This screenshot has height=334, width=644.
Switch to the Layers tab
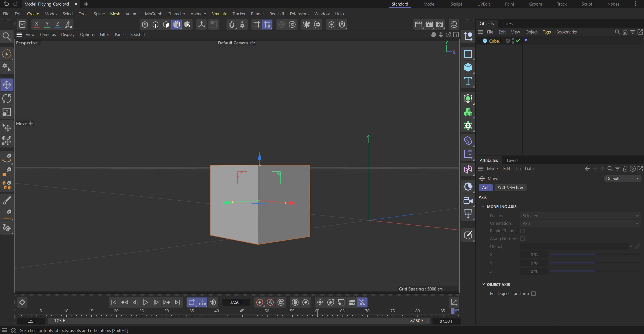pyautogui.click(x=512, y=160)
